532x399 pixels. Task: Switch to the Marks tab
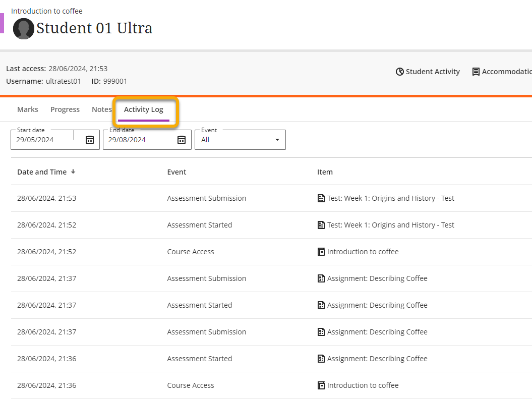pos(28,109)
